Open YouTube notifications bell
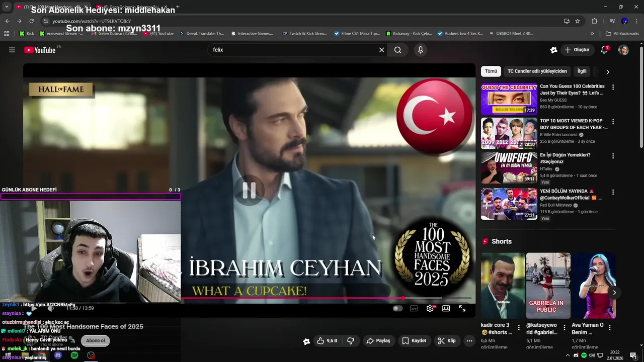 point(604,50)
